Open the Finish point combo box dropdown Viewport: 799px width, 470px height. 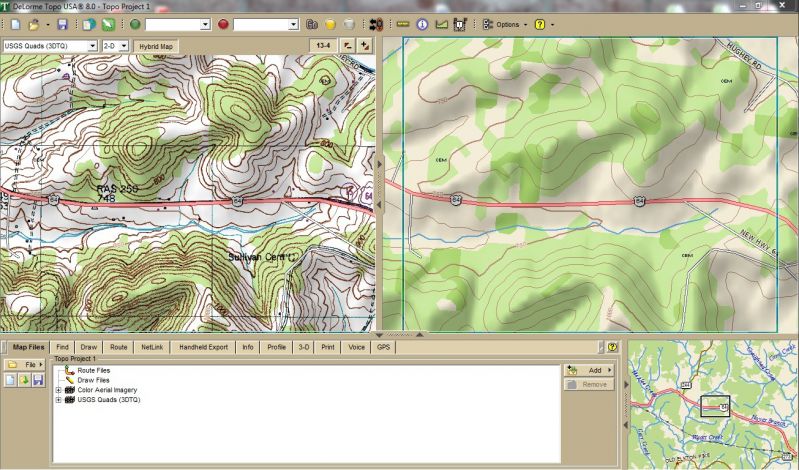coord(294,24)
